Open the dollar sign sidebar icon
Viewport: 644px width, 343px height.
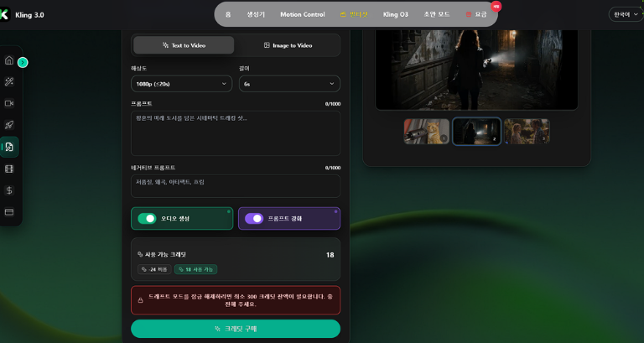pos(9,190)
